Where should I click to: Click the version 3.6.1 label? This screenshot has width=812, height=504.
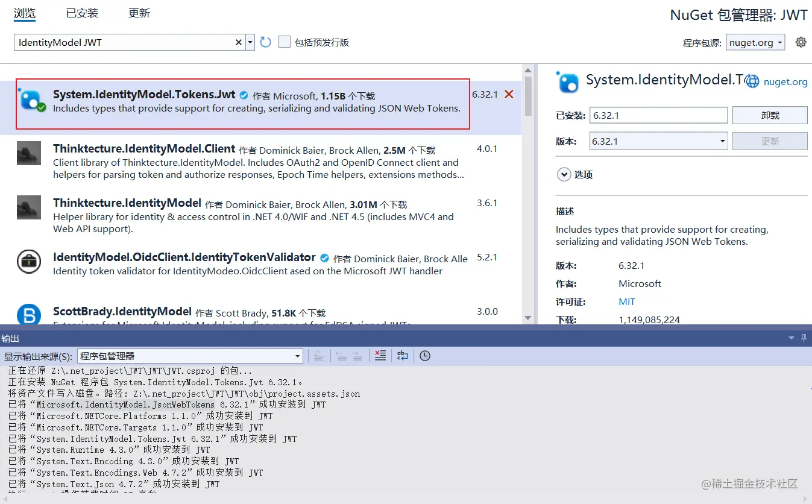[487, 203]
